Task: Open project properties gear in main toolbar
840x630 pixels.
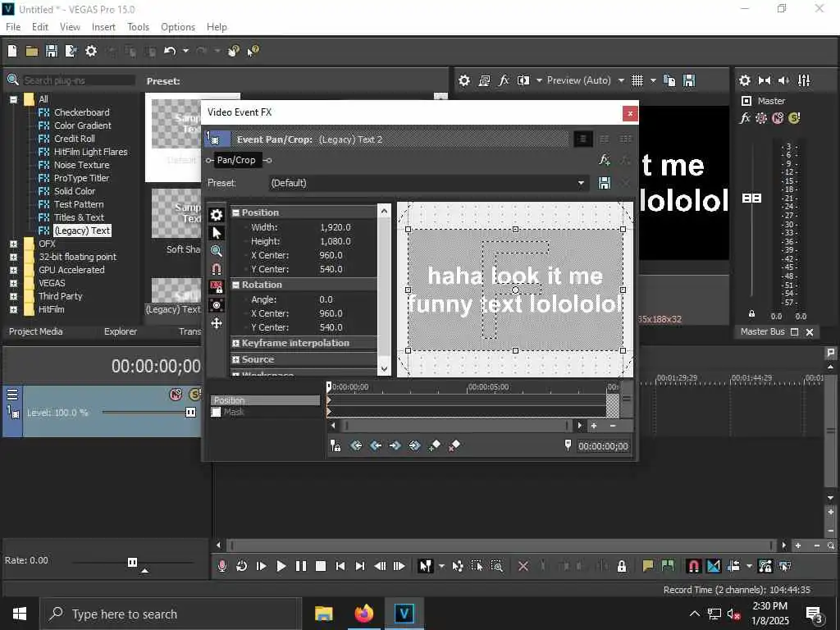Action: 91,51
